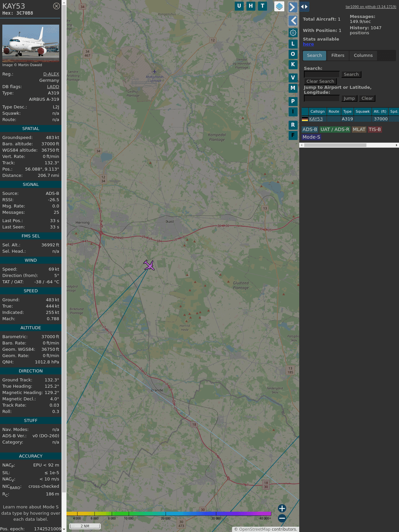Zoom out with the minus icon
Viewport: 399px width, 532px height.
click(282, 518)
